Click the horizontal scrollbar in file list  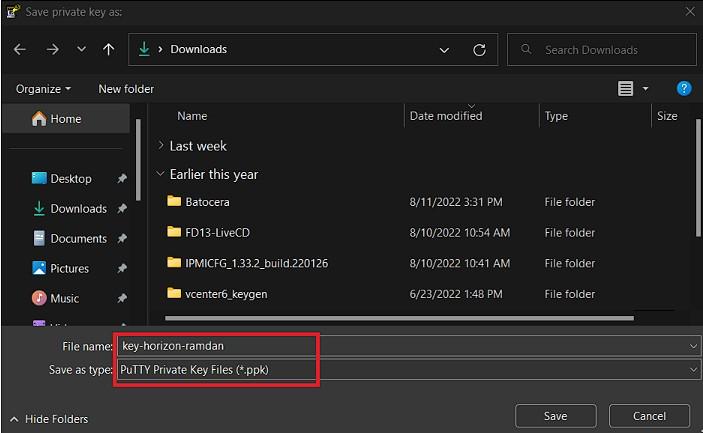[x=399, y=318]
